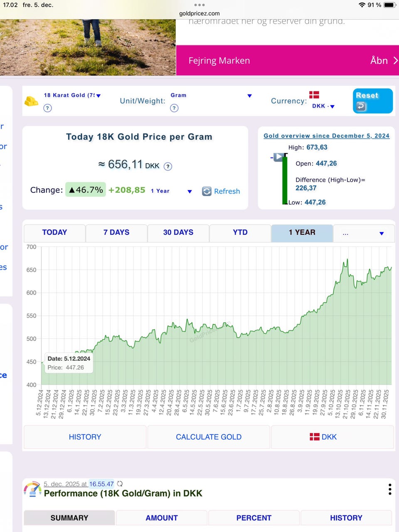This screenshot has width=399, height=532.
Task: Click the performance gauge icon
Action: pyautogui.click(x=32, y=489)
